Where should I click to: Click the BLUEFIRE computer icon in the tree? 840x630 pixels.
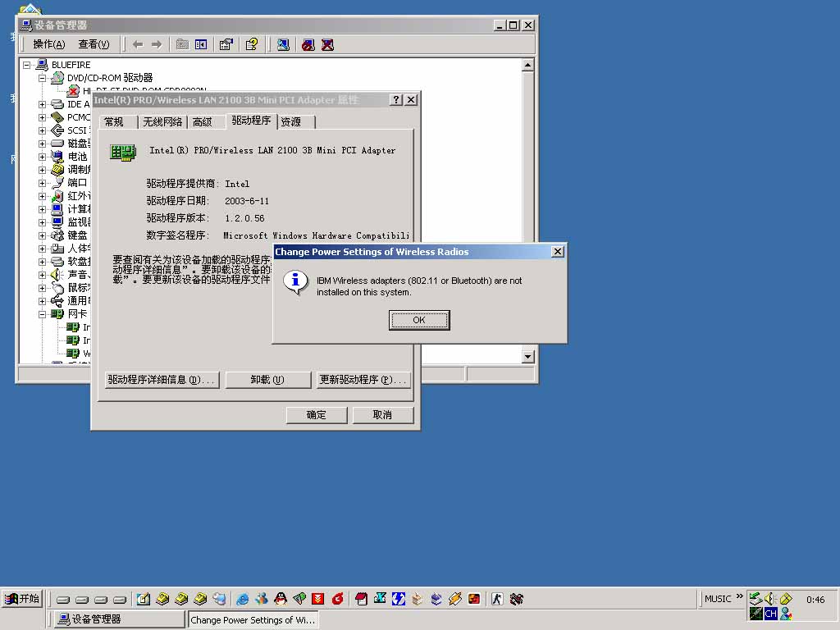42,65
